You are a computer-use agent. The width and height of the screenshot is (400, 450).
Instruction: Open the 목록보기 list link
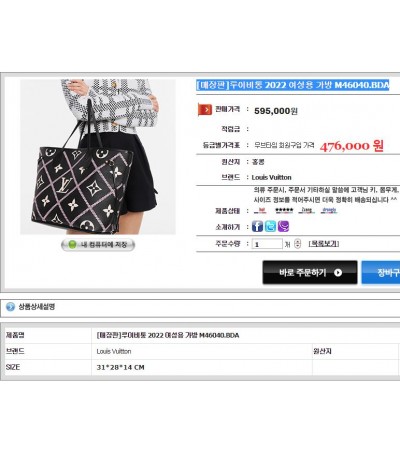[x=324, y=244]
